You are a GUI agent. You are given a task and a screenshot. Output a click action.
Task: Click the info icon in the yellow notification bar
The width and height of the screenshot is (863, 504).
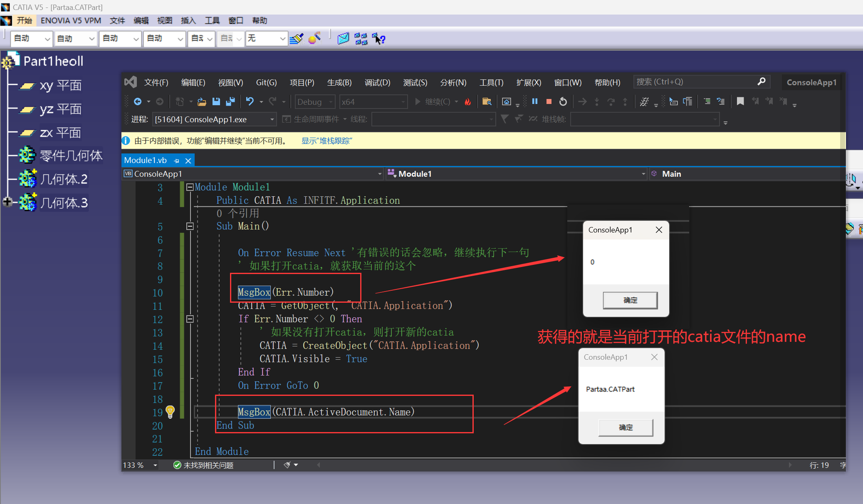(x=126, y=141)
